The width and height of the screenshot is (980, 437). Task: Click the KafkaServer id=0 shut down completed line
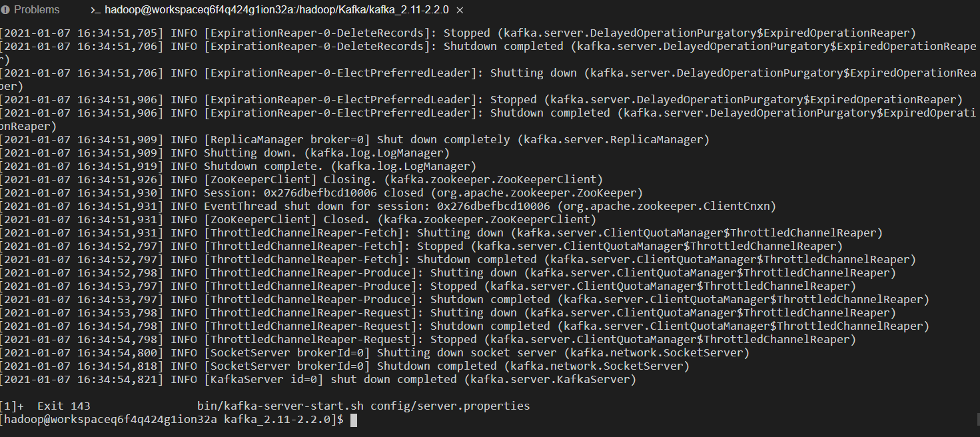[x=318, y=380]
